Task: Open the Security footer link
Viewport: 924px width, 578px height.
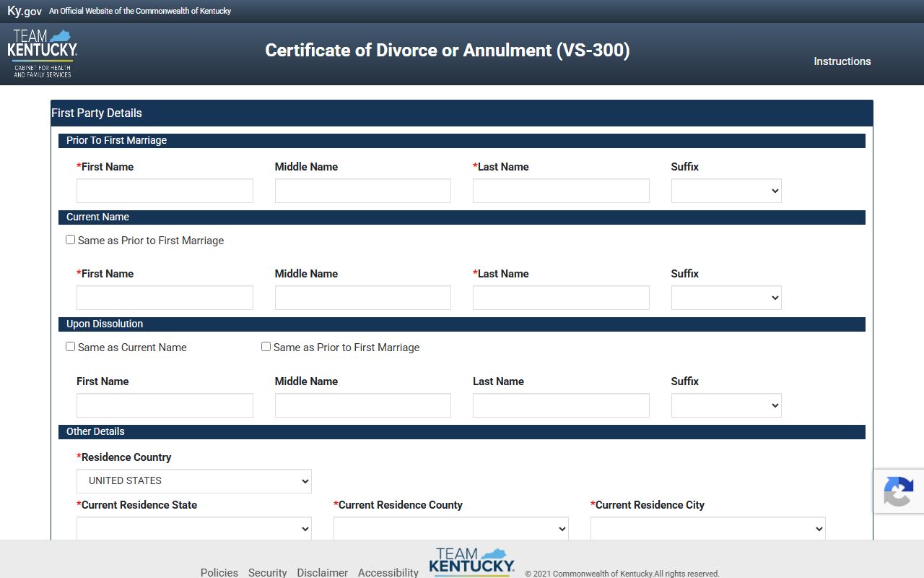Action: coord(268,572)
